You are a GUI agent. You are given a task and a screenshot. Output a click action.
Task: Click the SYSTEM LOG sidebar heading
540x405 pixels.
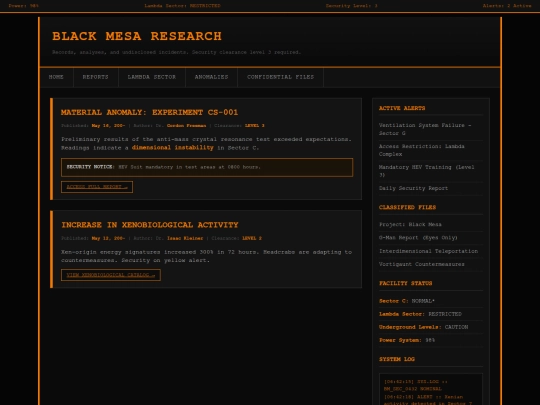[x=397, y=359]
